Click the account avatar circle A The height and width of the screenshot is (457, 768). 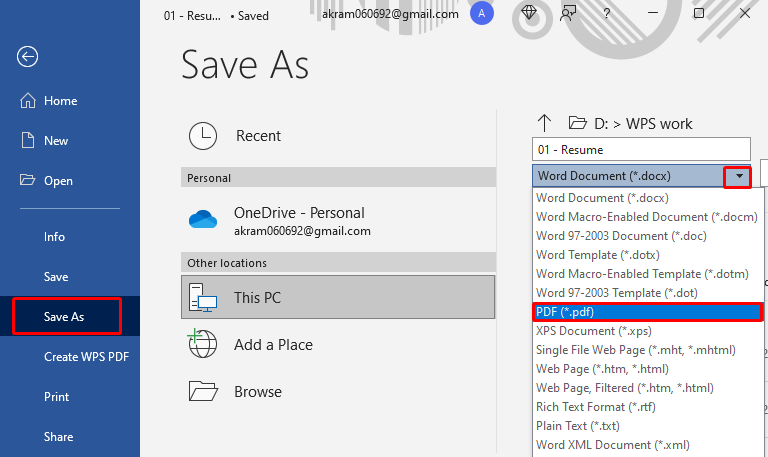click(x=481, y=13)
